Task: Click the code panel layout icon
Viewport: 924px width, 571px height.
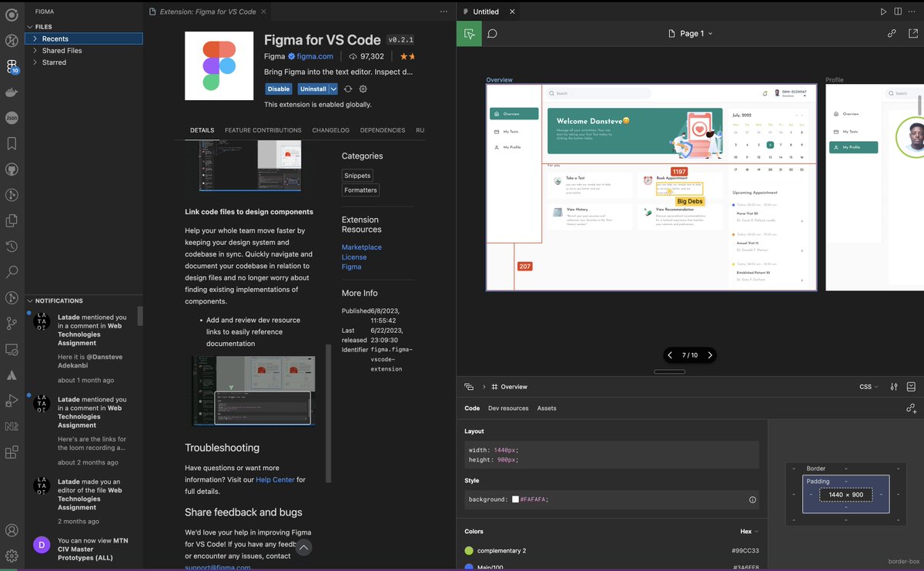Action: pyautogui.click(x=912, y=387)
